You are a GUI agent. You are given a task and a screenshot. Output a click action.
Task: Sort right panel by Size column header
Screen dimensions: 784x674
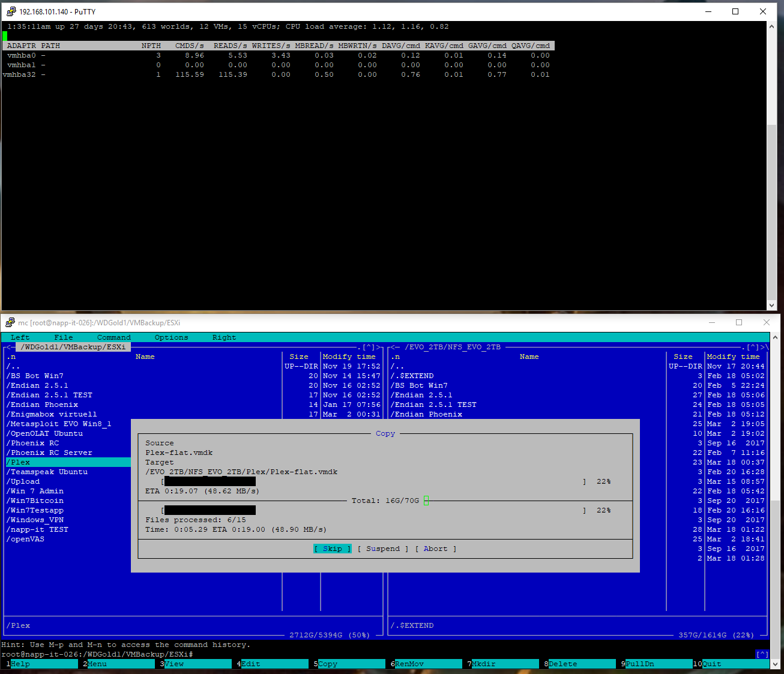click(x=683, y=357)
